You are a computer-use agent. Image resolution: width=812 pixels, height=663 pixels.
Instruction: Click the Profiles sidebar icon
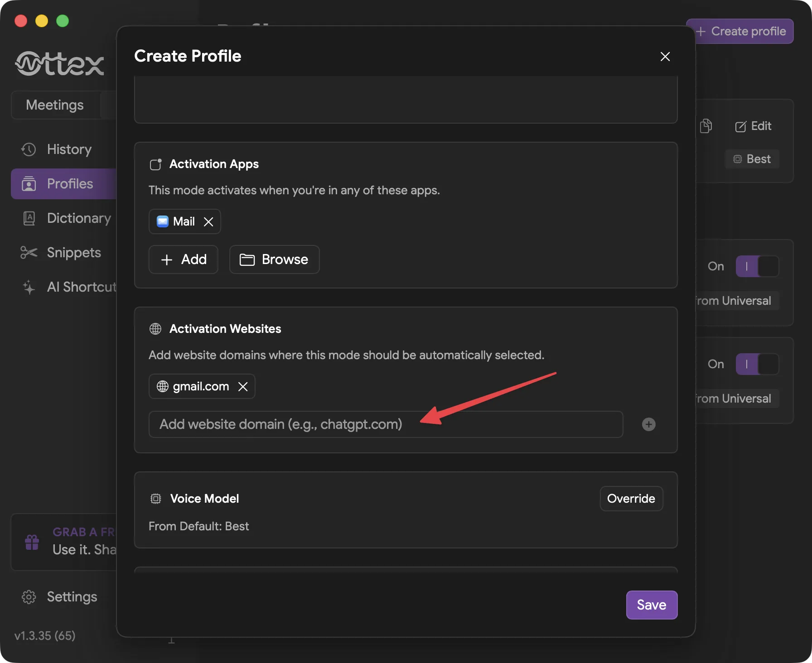[29, 184]
